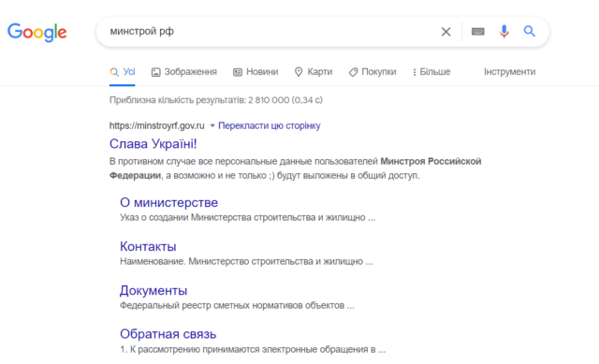Screen dimensions: 599x364
Task: Open the Контакты sitelink
Action: 148,246
